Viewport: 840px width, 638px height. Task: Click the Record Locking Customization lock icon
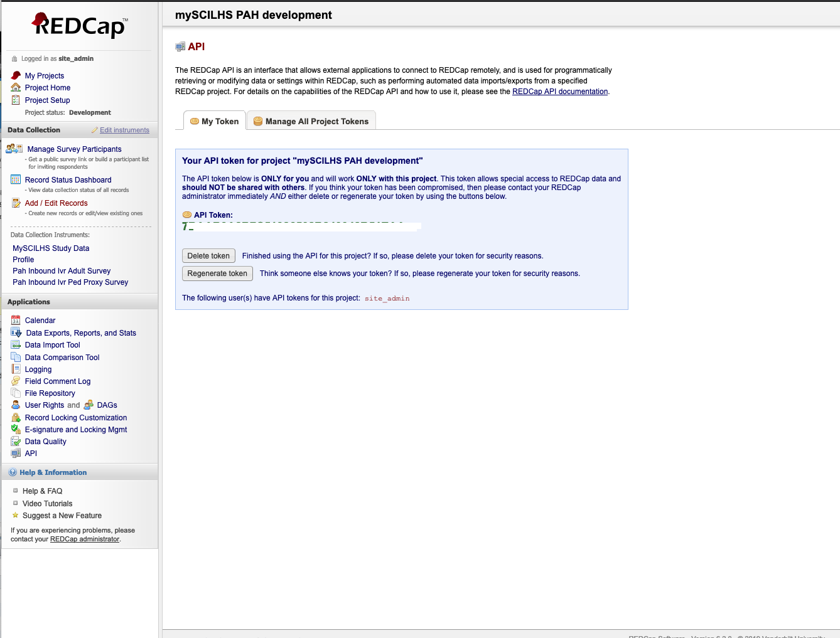click(x=16, y=418)
